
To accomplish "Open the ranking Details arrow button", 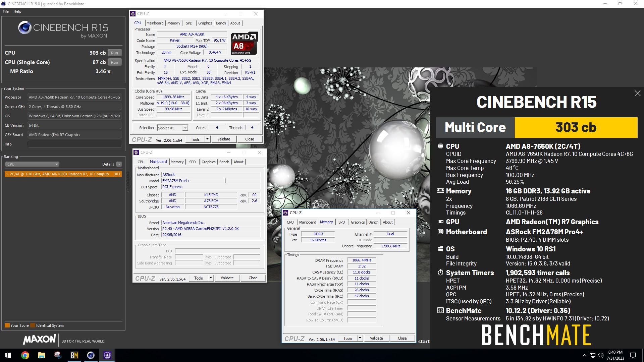I will tap(119, 164).
